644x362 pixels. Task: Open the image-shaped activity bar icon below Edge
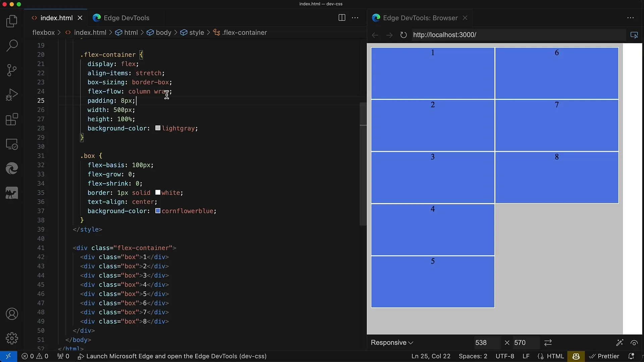tap(12, 193)
